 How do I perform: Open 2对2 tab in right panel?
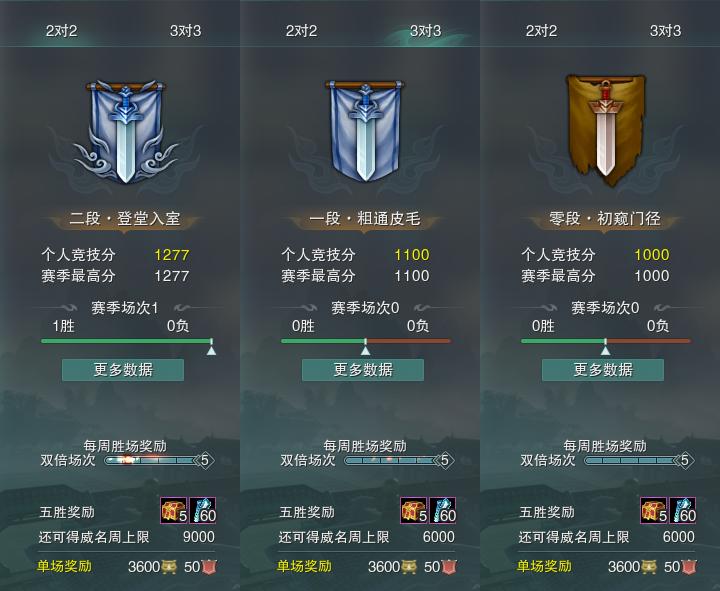[x=541, y=31]
